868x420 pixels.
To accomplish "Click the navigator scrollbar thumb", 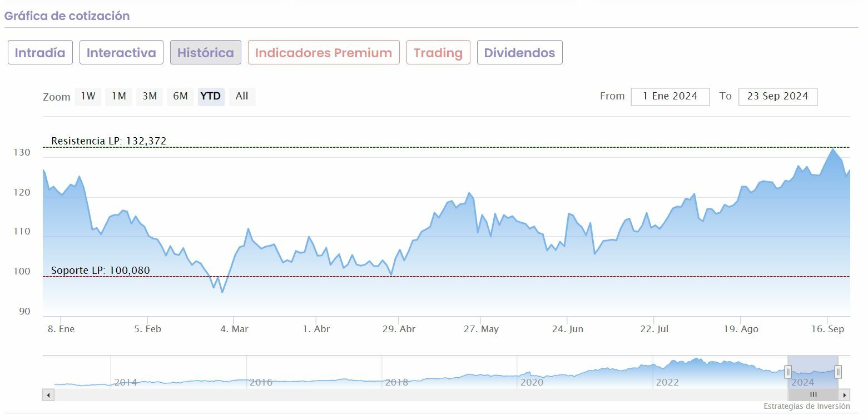I will tap(813, 394).
